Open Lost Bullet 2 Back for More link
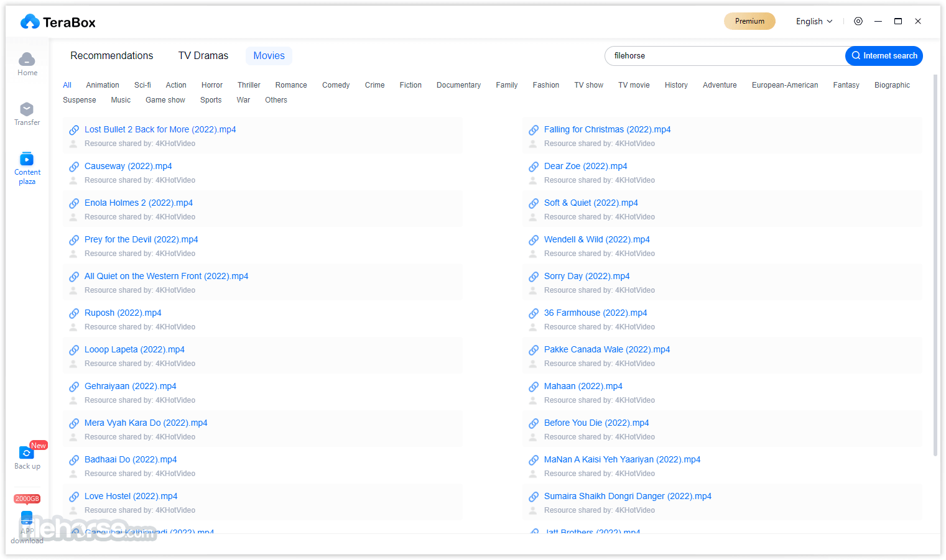946x560 pixels. tap(160, 130)
